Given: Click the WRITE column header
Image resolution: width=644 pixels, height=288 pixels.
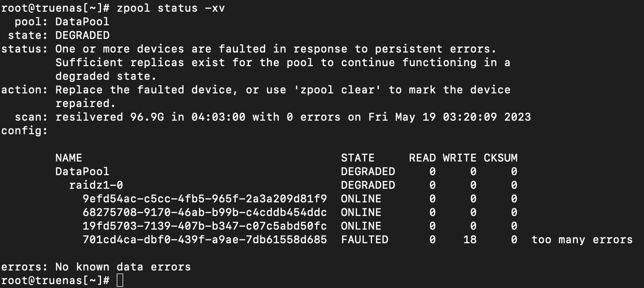Looking at the screenshot, I should point(460,158).
